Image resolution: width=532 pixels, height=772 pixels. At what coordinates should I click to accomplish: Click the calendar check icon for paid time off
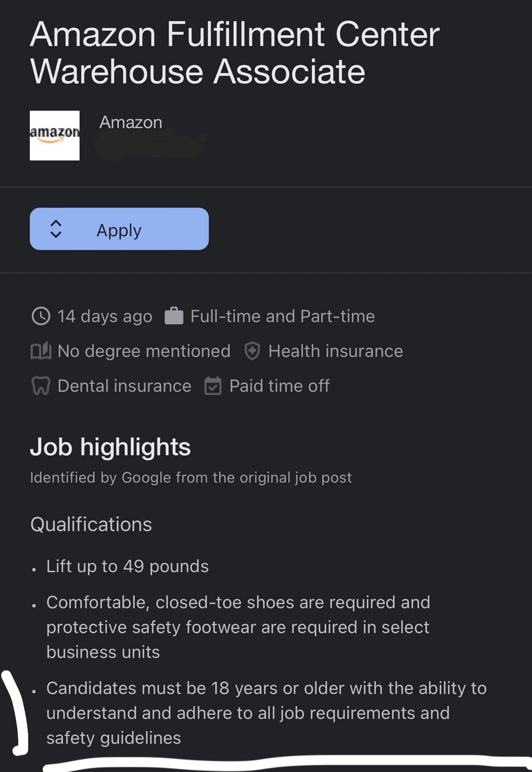(x=213, y=386)
